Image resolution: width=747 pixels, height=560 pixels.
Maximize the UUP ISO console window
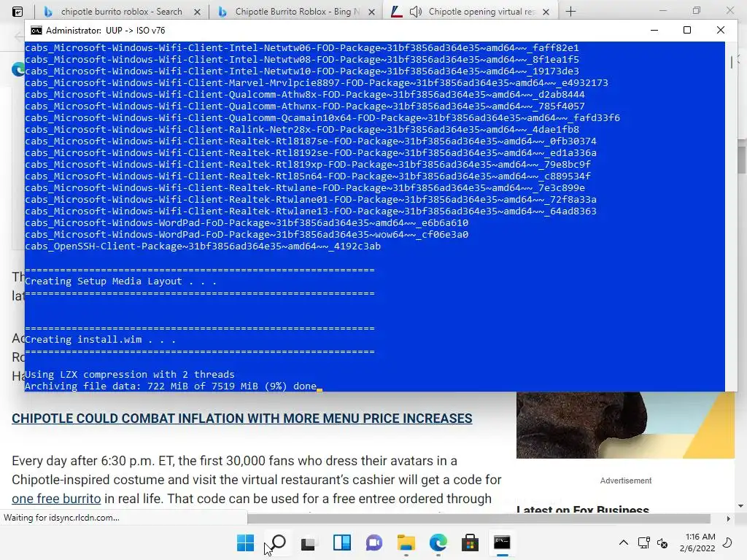(687, 30)
